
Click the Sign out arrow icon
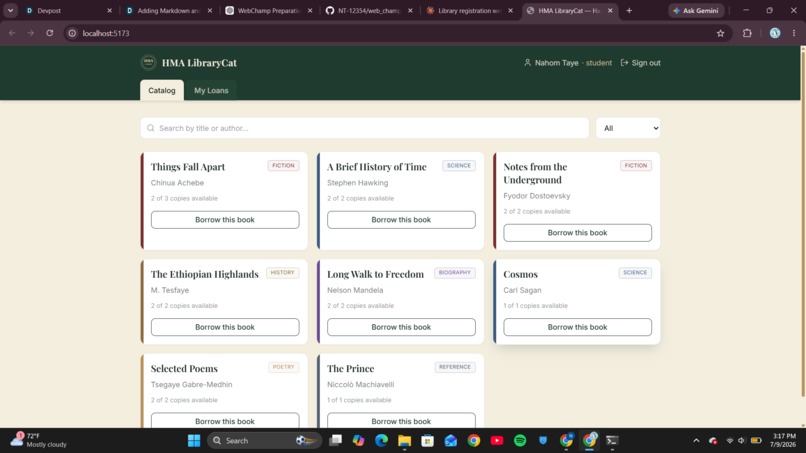(x=624, y=63)
